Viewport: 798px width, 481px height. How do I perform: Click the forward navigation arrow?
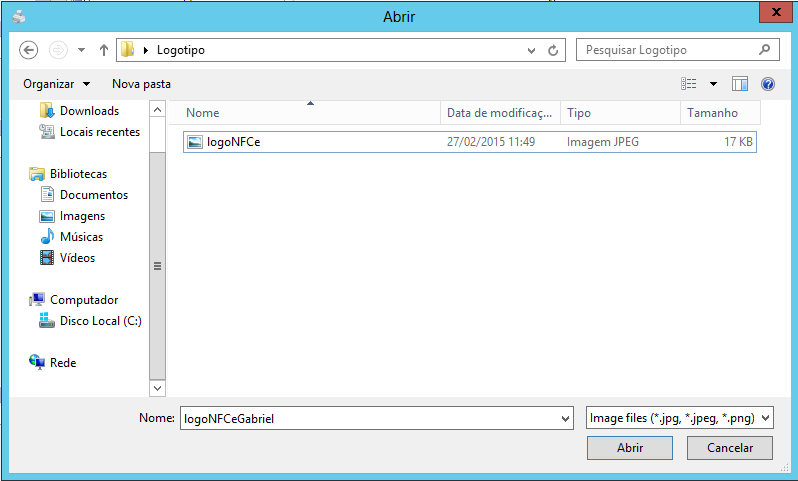pos(58,50)
